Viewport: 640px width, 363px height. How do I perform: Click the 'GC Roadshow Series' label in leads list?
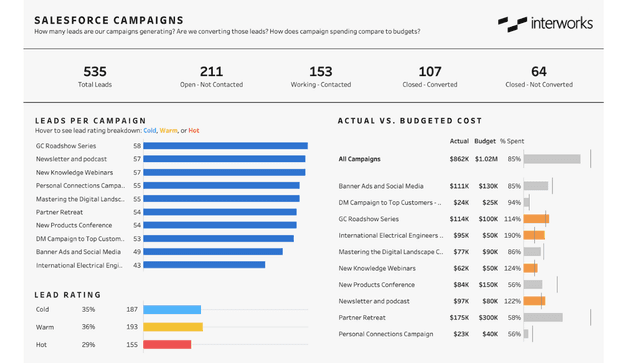(66, 146)
